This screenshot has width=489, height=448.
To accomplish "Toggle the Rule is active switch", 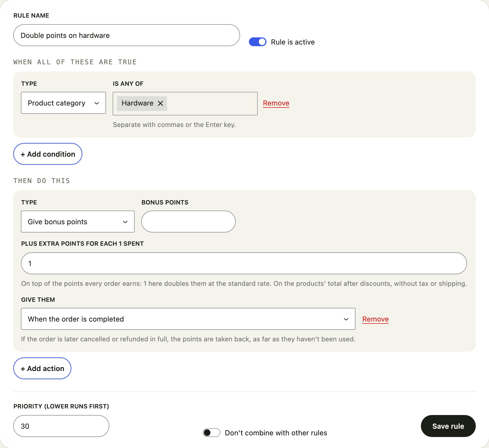I will [258, 42].
